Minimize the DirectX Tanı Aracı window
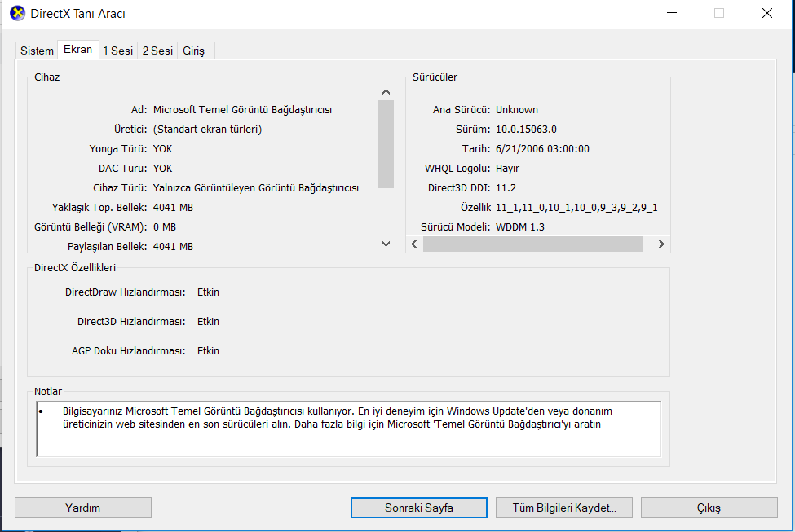795x532 pixels. 672,13
